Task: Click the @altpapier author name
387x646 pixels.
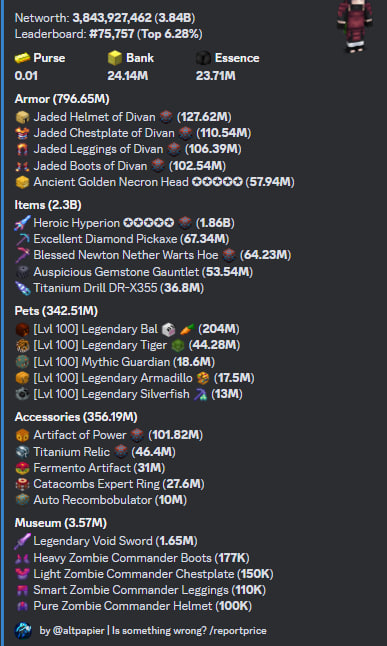Action: 72,631
